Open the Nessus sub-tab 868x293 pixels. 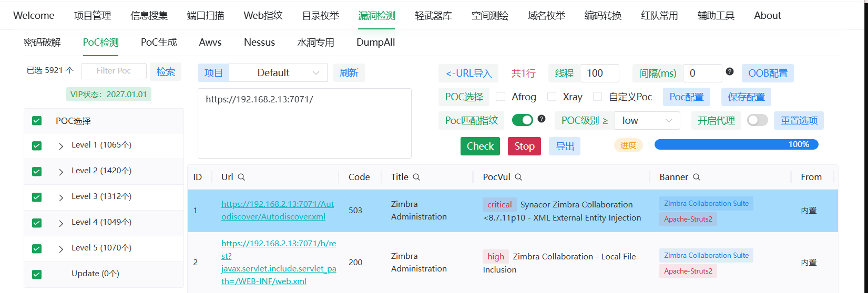click(259, 43)
